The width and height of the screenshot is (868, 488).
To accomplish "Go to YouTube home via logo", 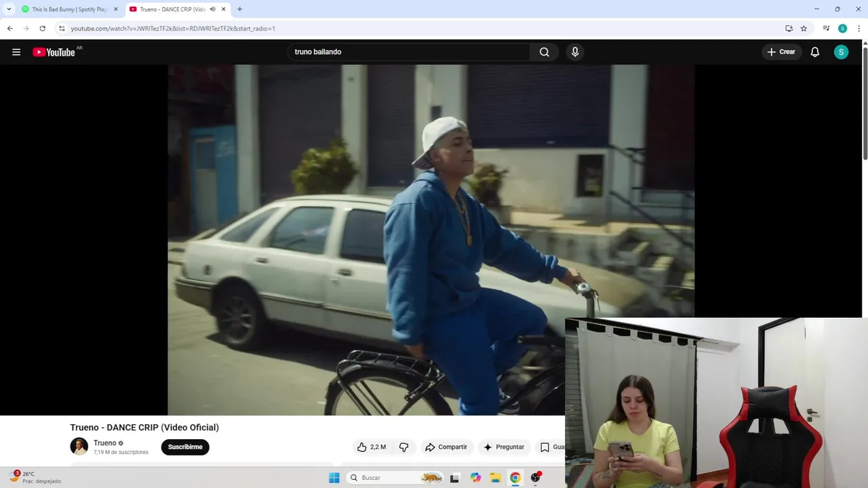I will click(54, 52).
